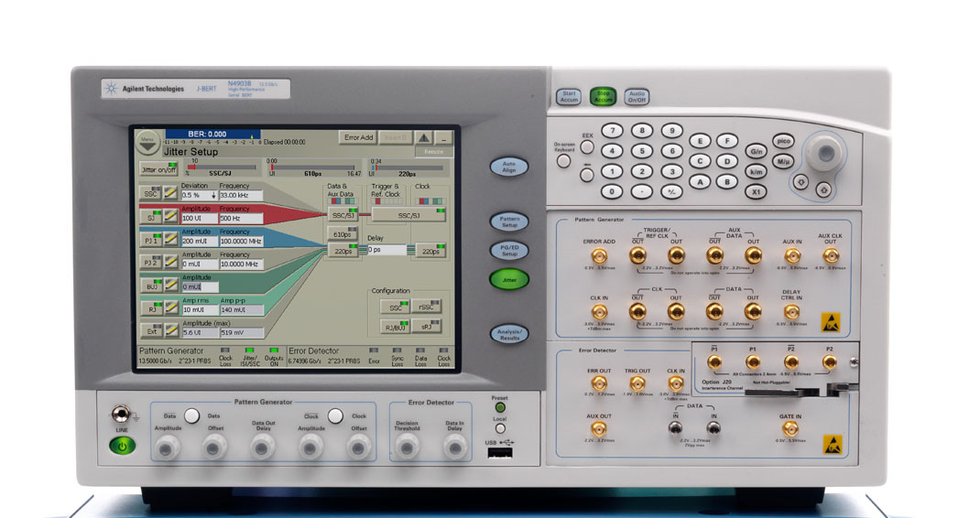Toggle the Ext jitter source
980x518 pixels.
(150, 330)
